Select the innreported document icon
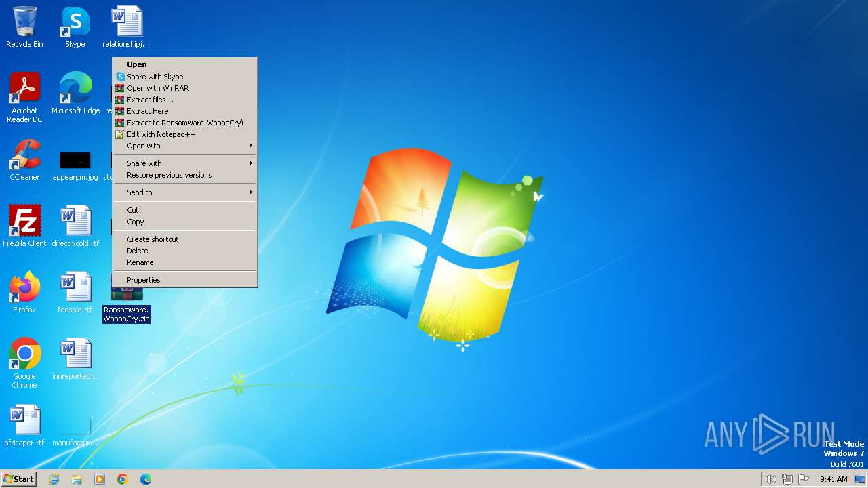Viewport: 868px width, 488px height. (75, 360)
